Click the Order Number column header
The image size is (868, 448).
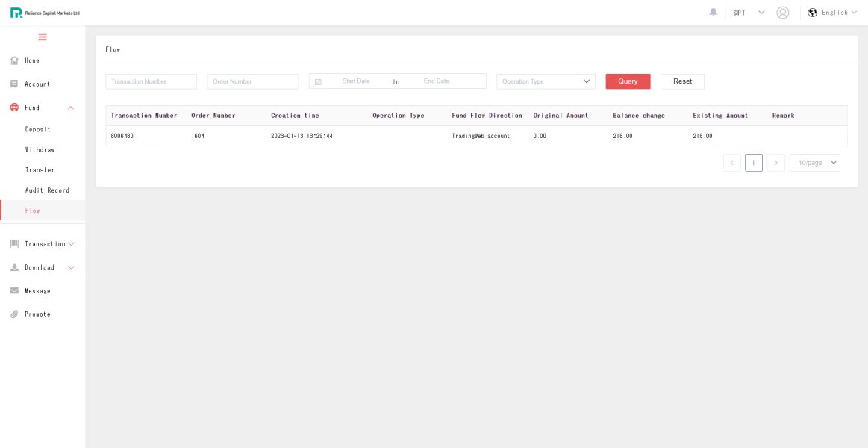click(x=213, y=116)
